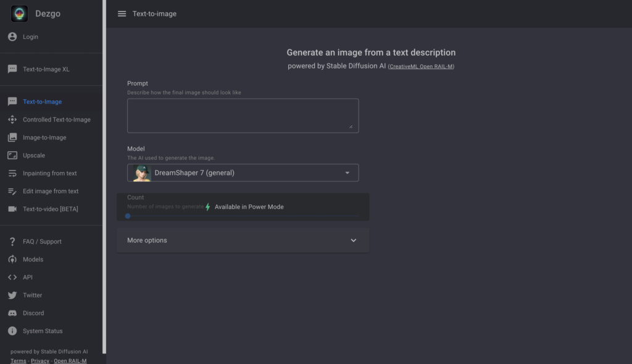The width and height of the screenshot is (632, 364).
Task: Click the Inpainting from text icon
Action: (x=12, y=173)
